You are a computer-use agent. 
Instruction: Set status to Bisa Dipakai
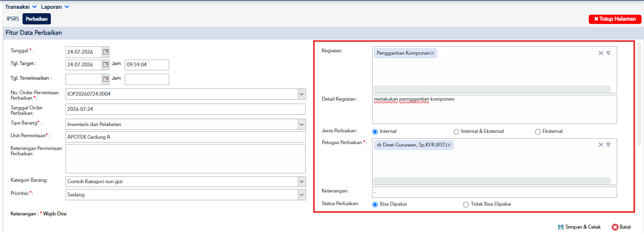375,204
